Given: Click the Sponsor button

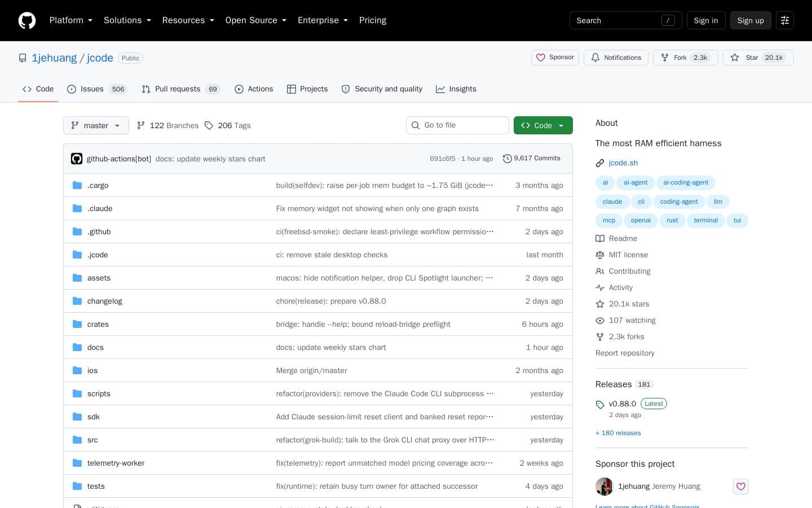Looking at the screenshot, I should click(555, 58).
